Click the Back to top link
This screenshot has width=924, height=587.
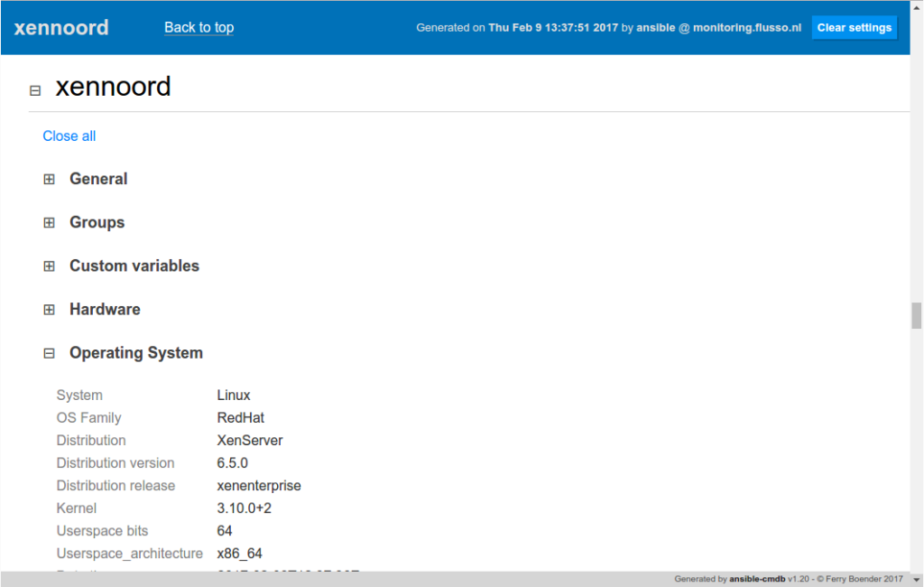point(199,27)
